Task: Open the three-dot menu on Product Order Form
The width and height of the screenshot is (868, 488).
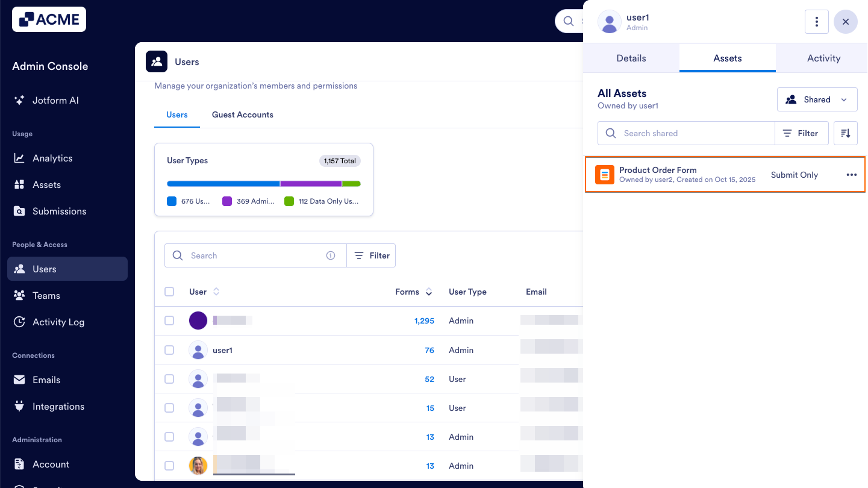Action: tap(851, 175)
